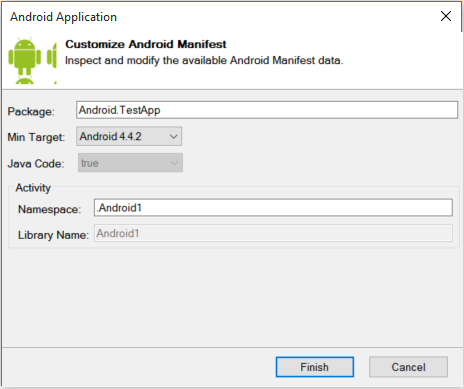
Task: Click the 'Inspect and modify' description text
Action: coord(204,61)
